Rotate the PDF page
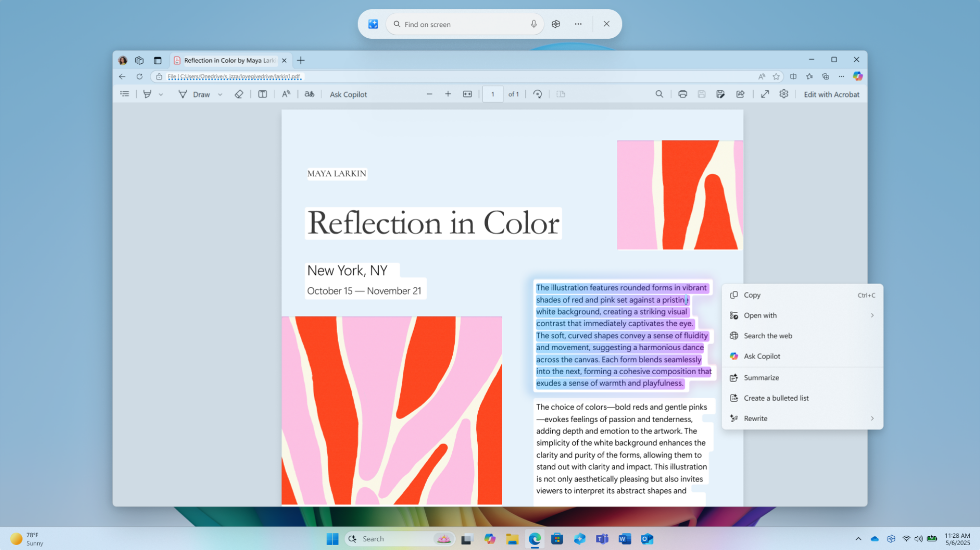This screenshot has height=550, width=980. pos(538,94)
